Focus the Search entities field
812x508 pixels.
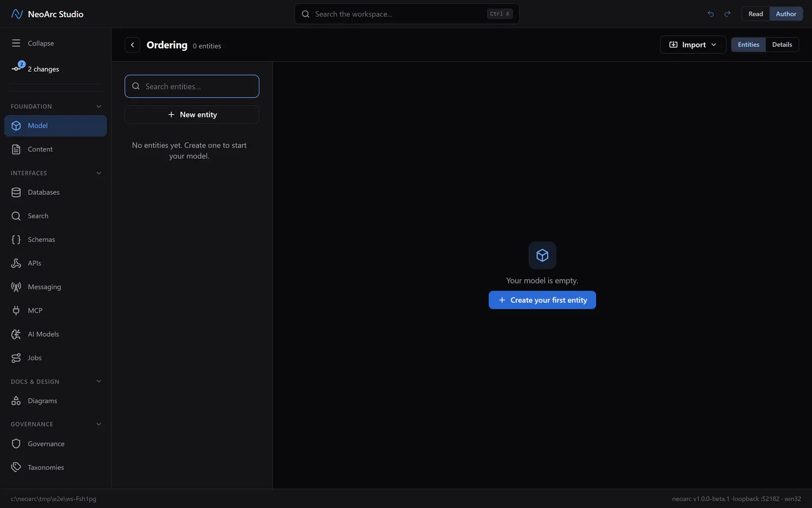coord(192,86)
